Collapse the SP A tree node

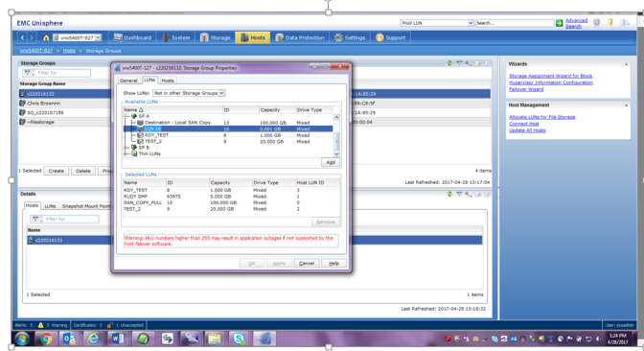tap(126, 116)
